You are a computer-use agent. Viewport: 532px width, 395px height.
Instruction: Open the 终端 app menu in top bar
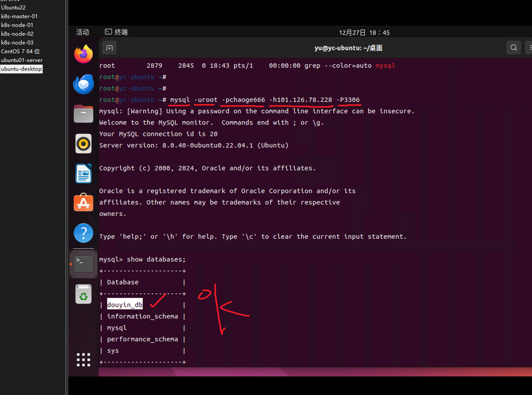click(117, 32)
